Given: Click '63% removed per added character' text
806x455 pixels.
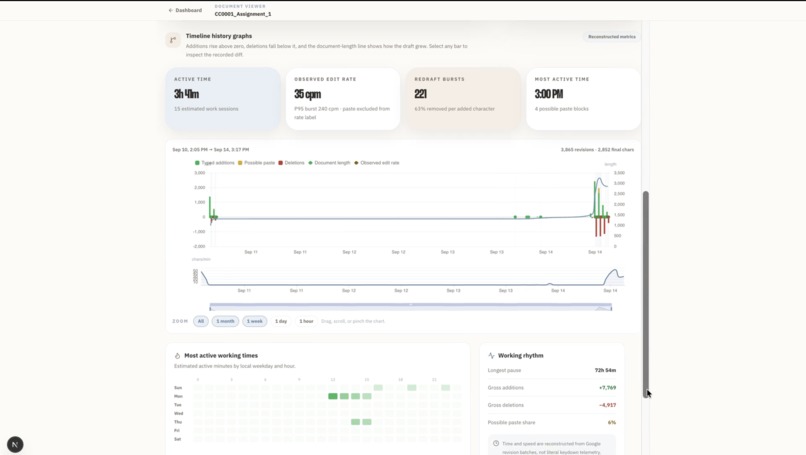Looking at the screenshot, I should pyautogui.click(x=454, y=109).
